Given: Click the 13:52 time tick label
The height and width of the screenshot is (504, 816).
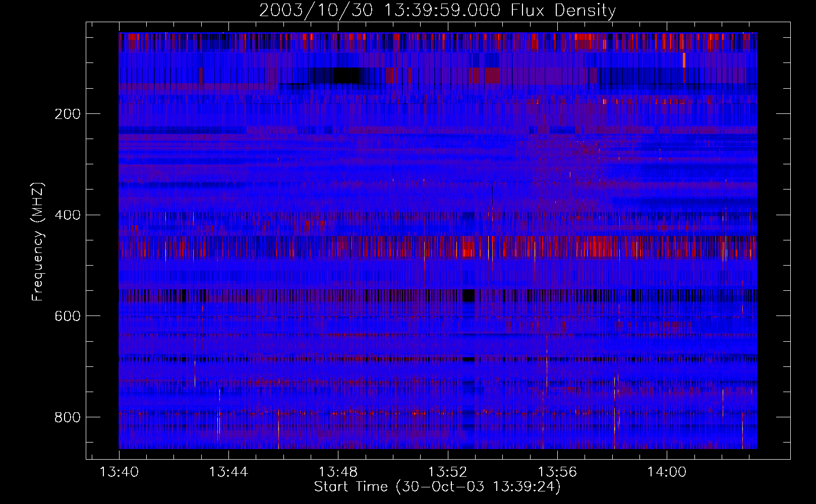Looking at the screenshot, I should point(447,472).
